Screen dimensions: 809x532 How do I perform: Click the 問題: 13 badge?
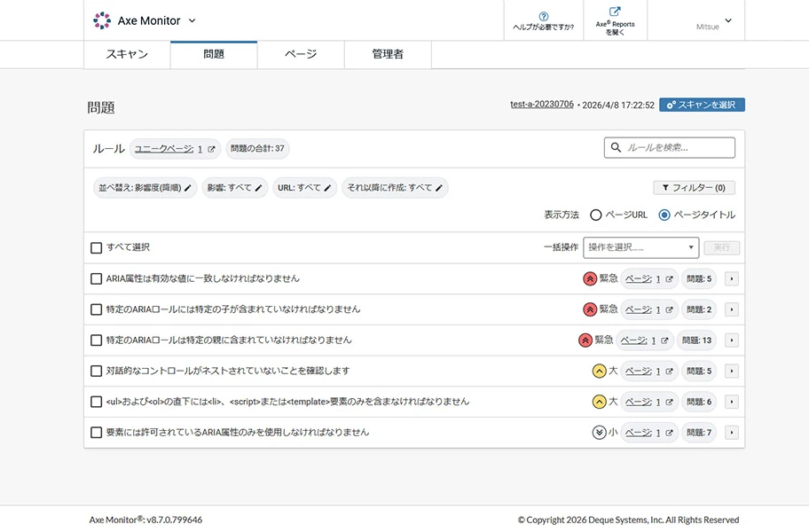pos(696,340)
